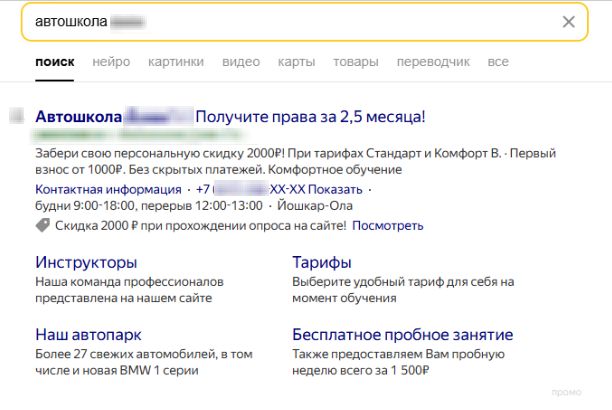Image resolution: width=612 pixels, height=410 pixels.
Task: Click the discount tag icon
Action: [43, 225]
